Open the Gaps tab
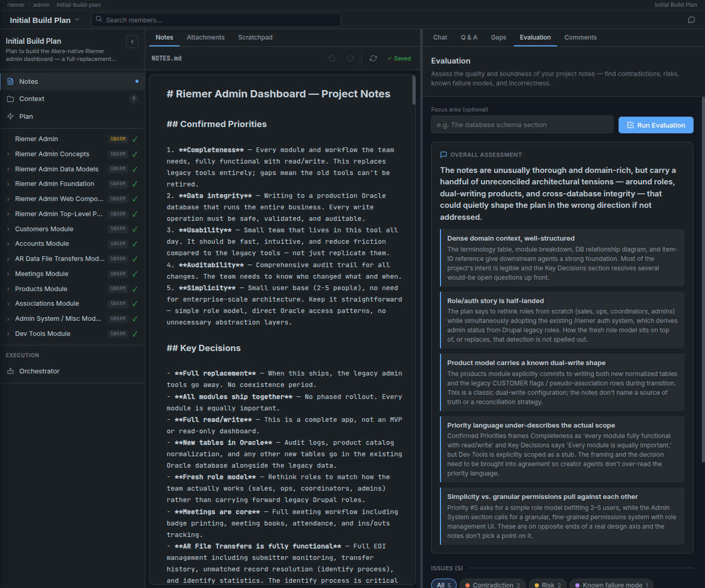The image size is (705, 588). (x=498, y=37)
